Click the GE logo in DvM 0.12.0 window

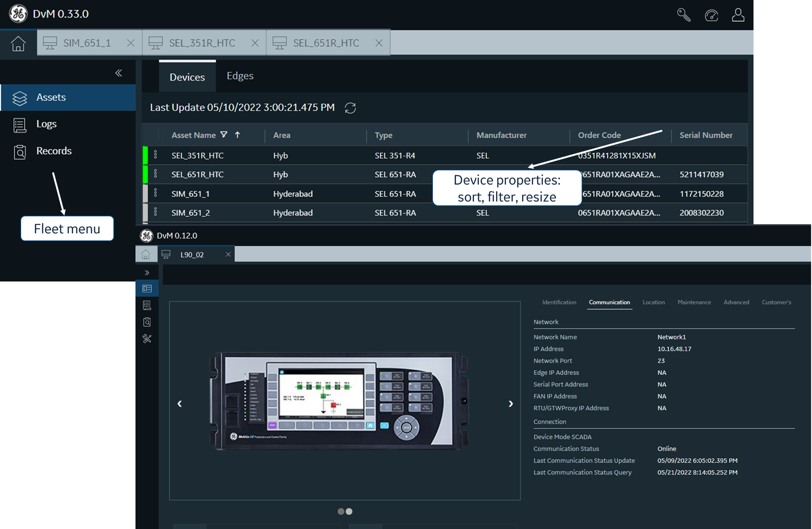(x=146, y=236)
